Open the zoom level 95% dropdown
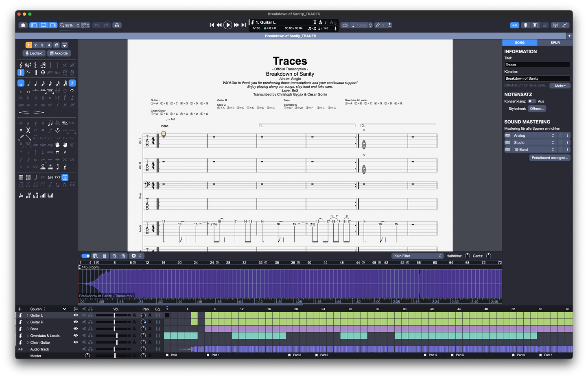Viewport: 588px width, 379px height. (x=69, y=25)
